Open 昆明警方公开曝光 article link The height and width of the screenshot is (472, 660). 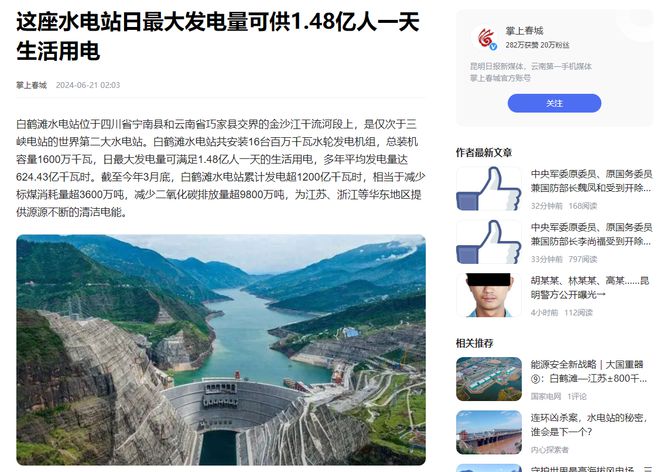tap(590, 288)
